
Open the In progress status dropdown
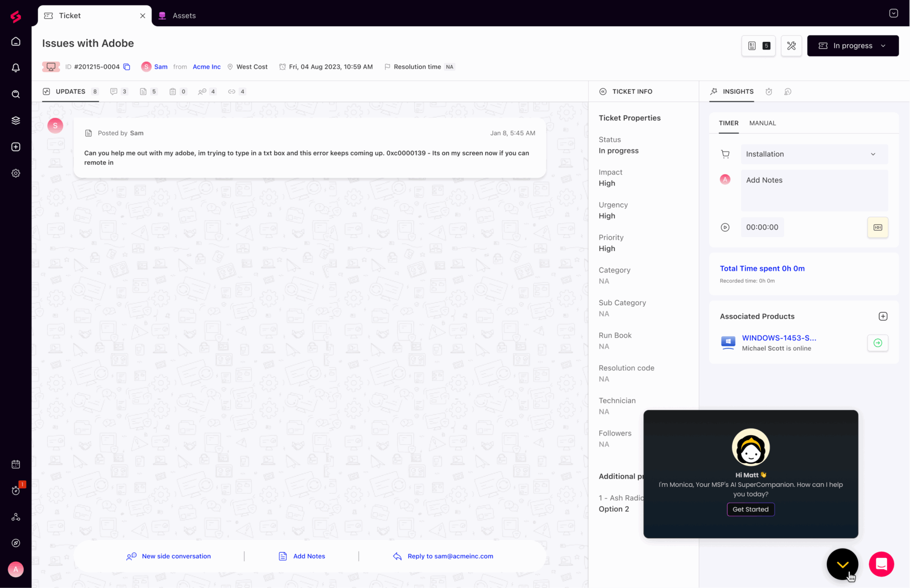pos(853,46)
